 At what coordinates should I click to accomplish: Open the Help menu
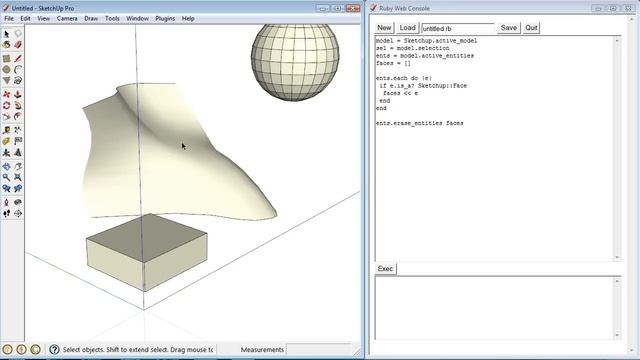point(188,19)
